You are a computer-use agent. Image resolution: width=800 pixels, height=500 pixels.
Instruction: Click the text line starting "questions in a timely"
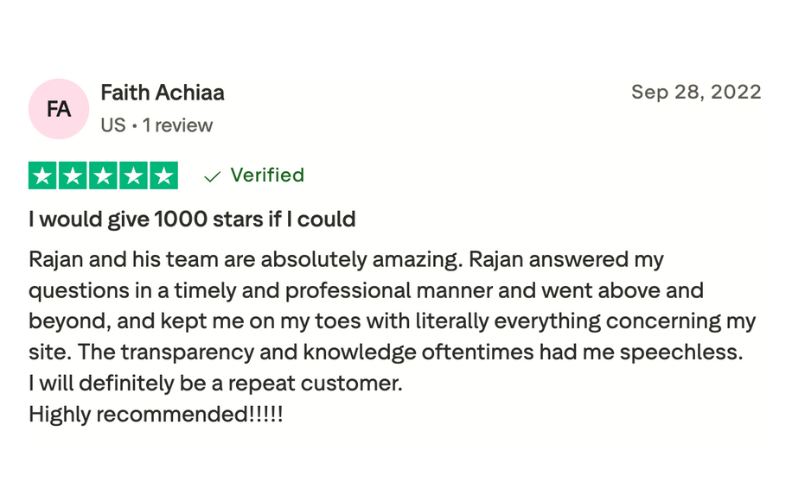365,291
